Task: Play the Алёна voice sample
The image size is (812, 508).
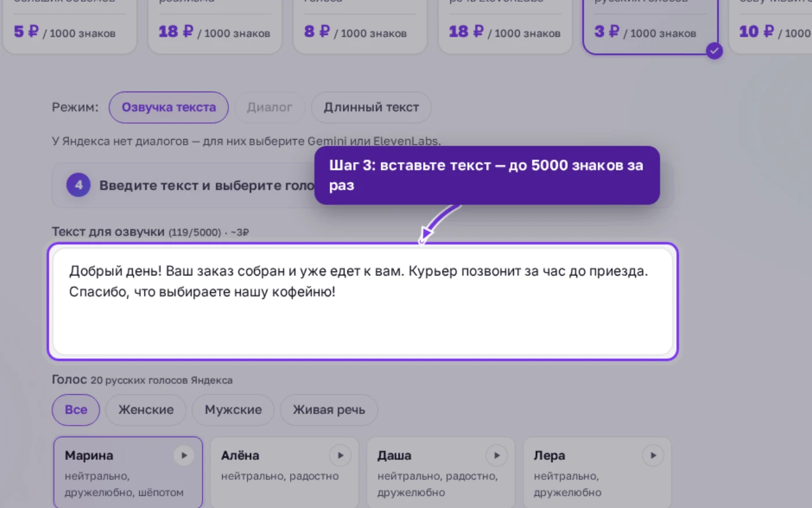Action: [x=340, y=456]
